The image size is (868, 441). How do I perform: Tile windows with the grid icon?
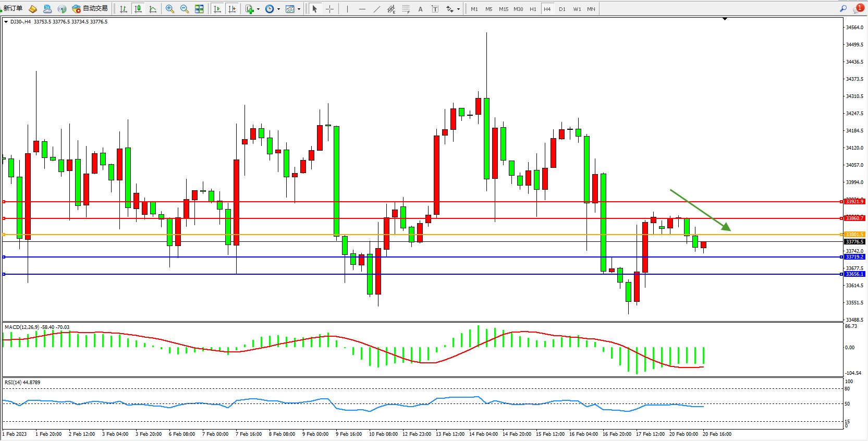click(x=199, y=9)
